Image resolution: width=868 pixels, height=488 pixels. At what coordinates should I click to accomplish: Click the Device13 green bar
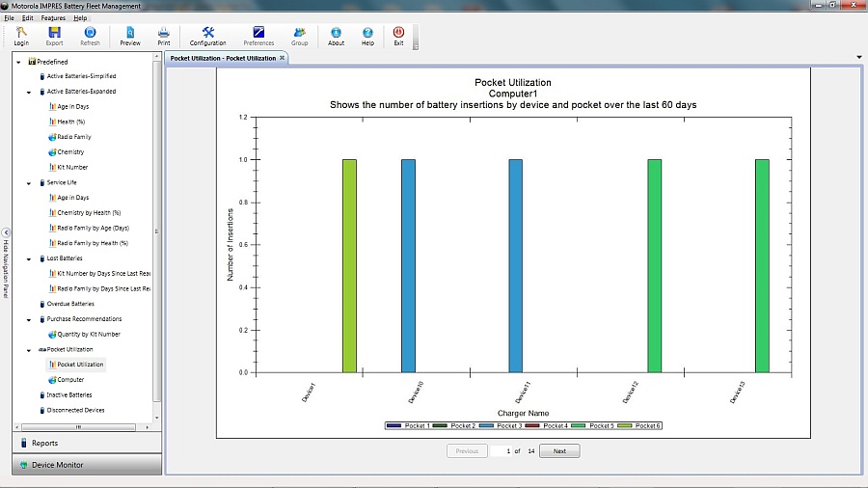pos(762,266)
